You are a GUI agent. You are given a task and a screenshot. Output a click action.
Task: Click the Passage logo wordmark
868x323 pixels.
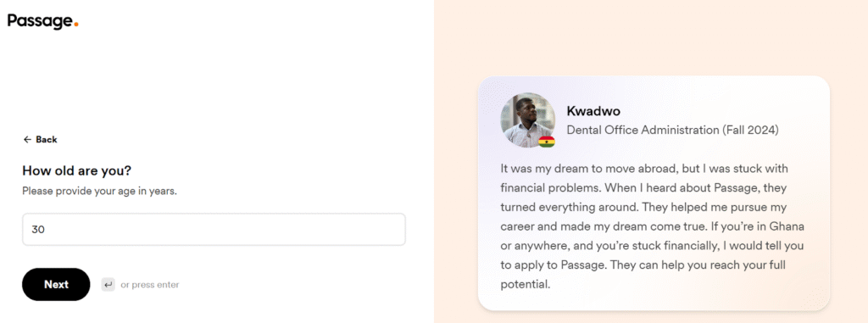click(42, 21)
